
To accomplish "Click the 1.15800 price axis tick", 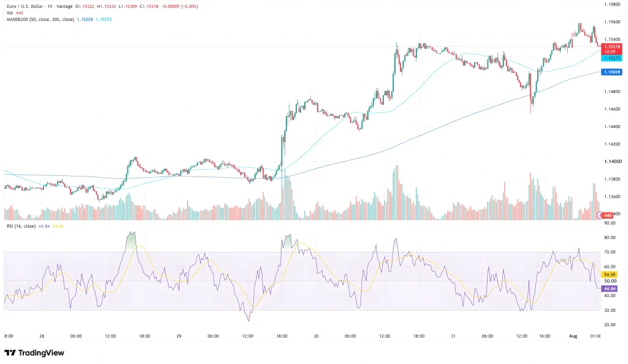I will (x=613, y=4).
